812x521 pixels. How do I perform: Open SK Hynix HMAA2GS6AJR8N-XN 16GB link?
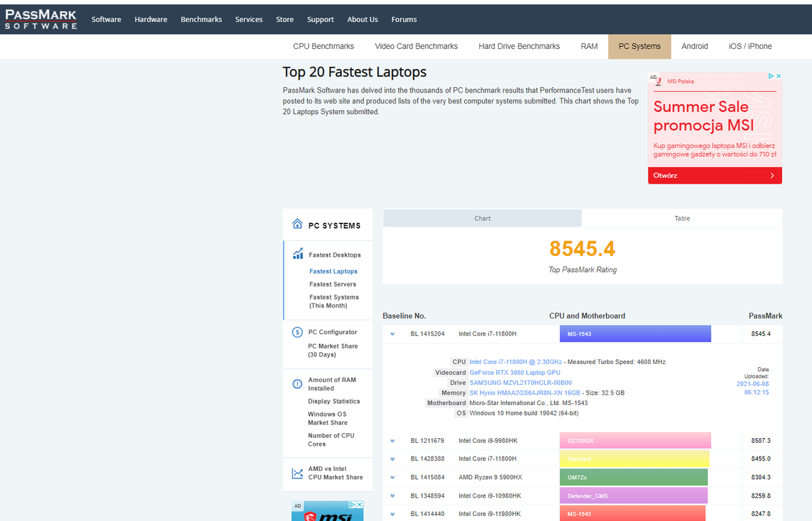point(525,393)
